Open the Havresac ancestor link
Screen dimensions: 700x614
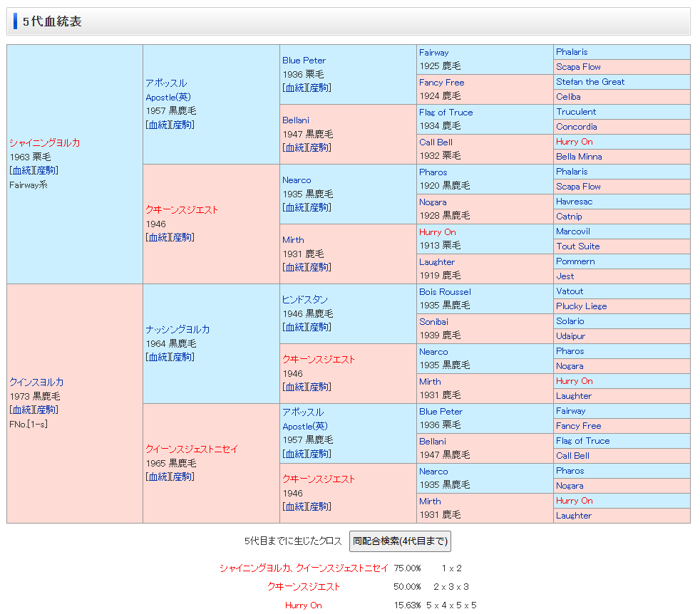tap(574, 202)
